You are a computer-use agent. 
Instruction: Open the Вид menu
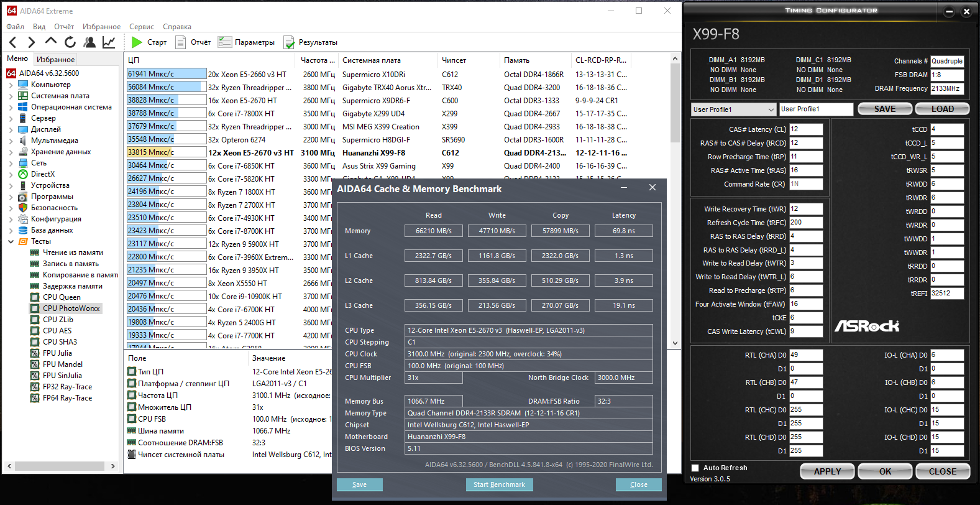click(39, 27)
